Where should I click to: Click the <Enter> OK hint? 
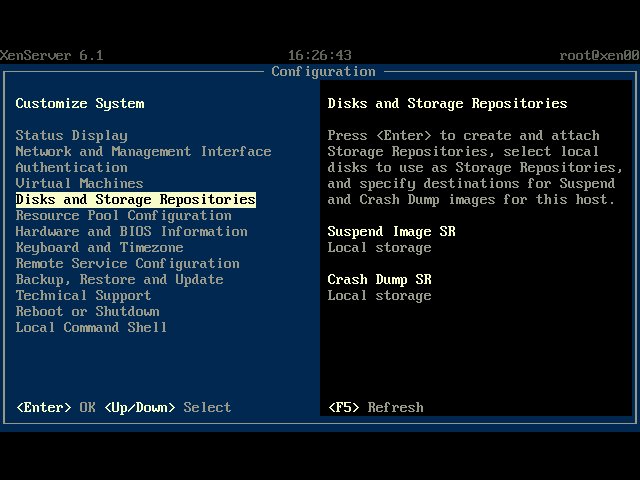point(56,407)
